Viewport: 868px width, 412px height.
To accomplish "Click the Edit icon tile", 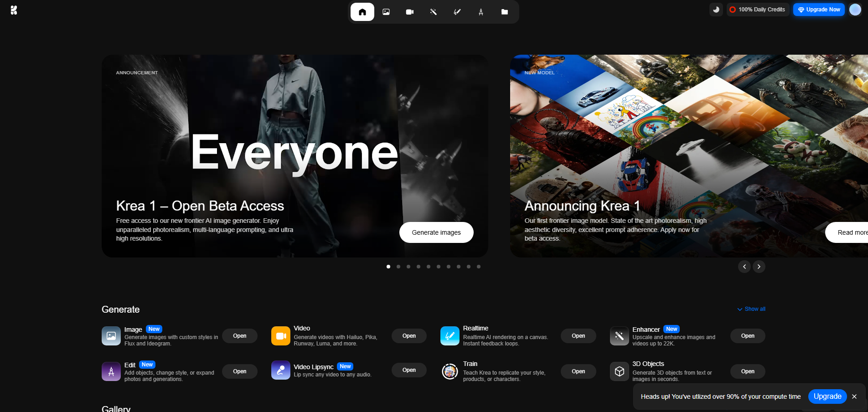I will click(111, 371).
